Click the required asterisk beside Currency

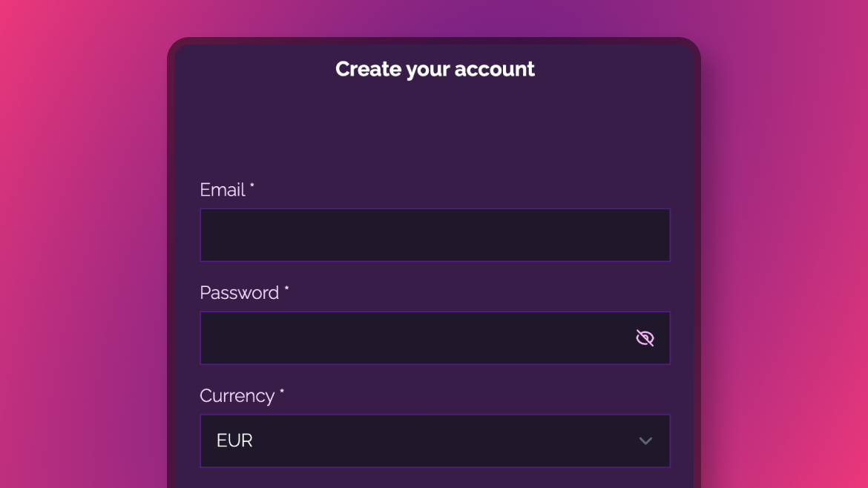[x=282, y=392]
